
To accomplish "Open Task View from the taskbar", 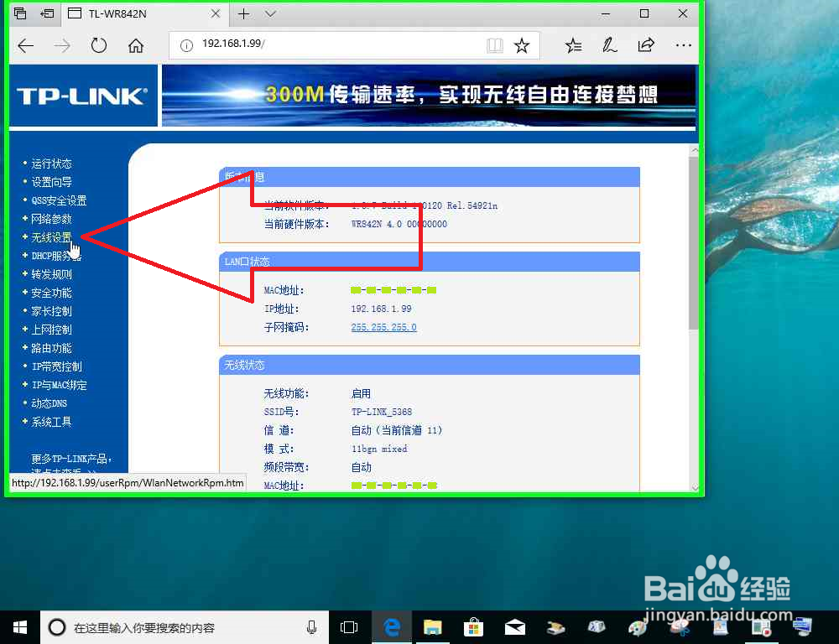I will [349, 627].
